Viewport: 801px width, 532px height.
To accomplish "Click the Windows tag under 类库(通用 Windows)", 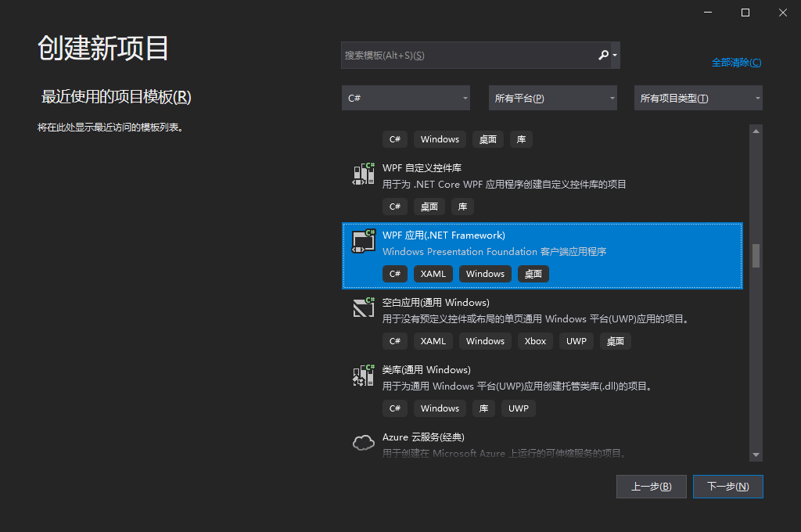I will pyautogui.click(x=440, y=408).
